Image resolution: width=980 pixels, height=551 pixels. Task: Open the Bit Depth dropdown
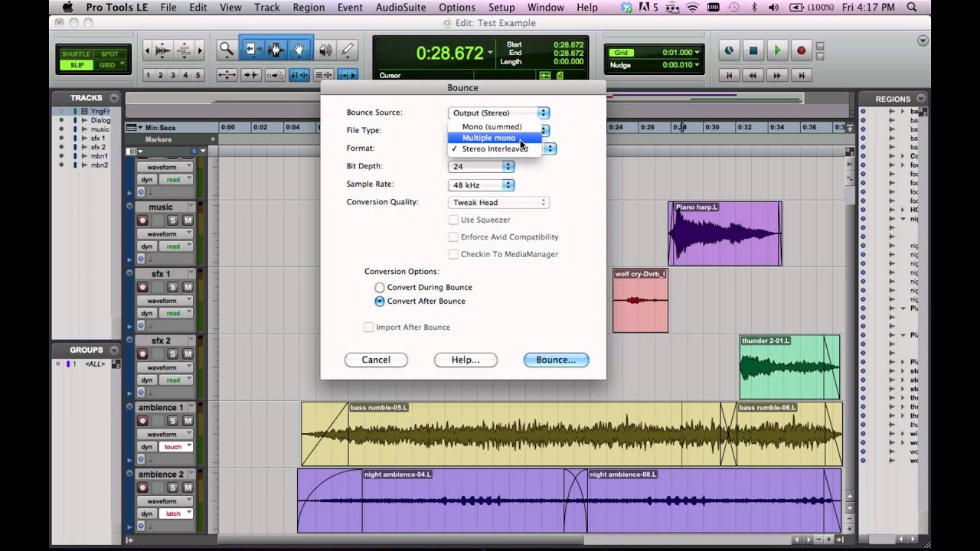[x=481, y=166]
